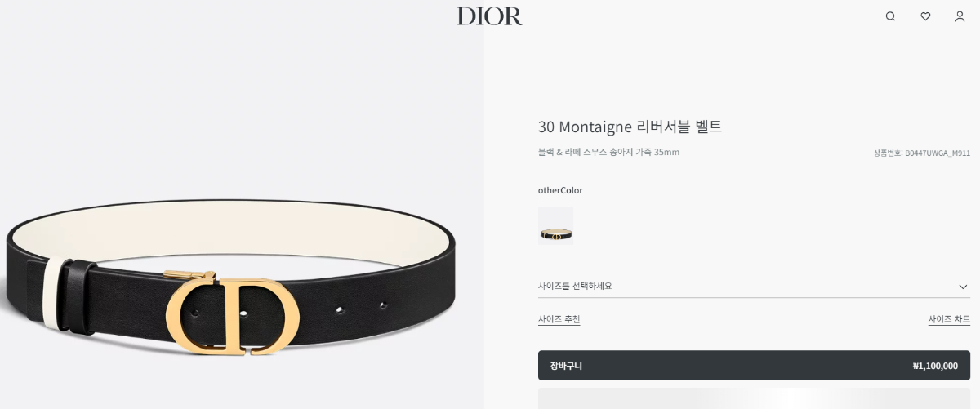This screenshot has height=409, width=980.
Task: Click the 블랙 & 라떼 스무스 송아지 가죽 description
Action: point(608,152)
